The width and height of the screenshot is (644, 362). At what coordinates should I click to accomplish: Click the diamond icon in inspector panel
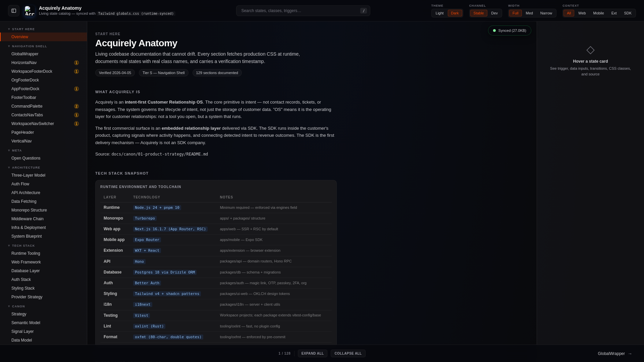point(590,50)
